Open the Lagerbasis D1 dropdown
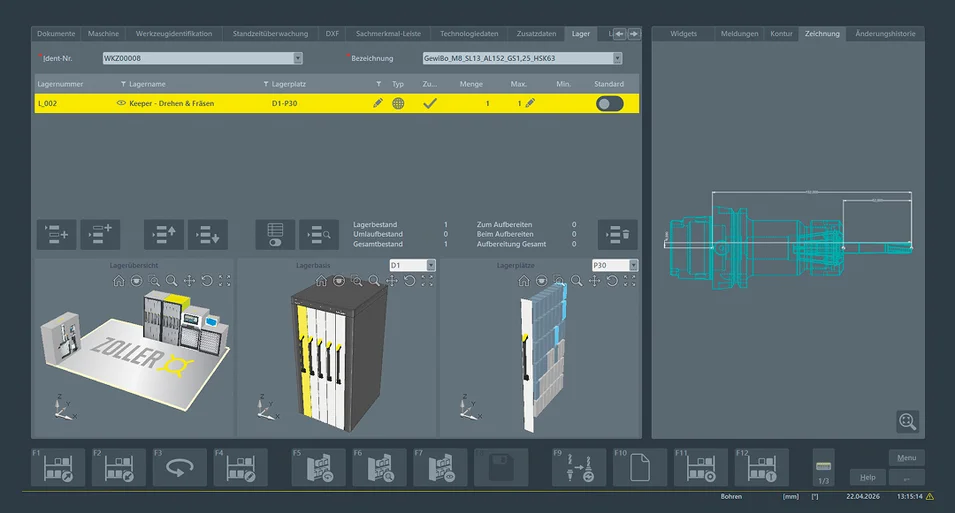The width and height of the screenshot is (955, 513). pos(431,266)
